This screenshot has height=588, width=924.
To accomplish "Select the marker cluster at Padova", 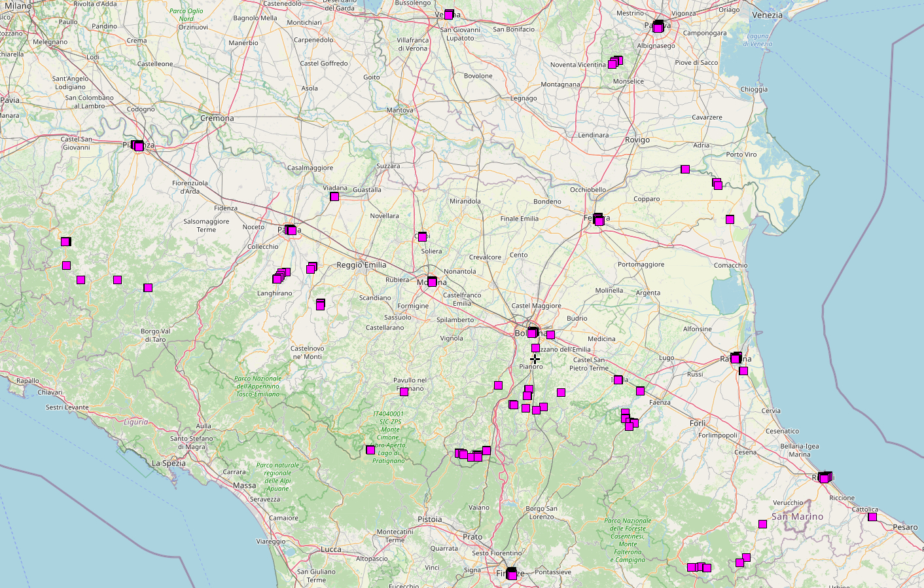I will click(x=658, y=27).
